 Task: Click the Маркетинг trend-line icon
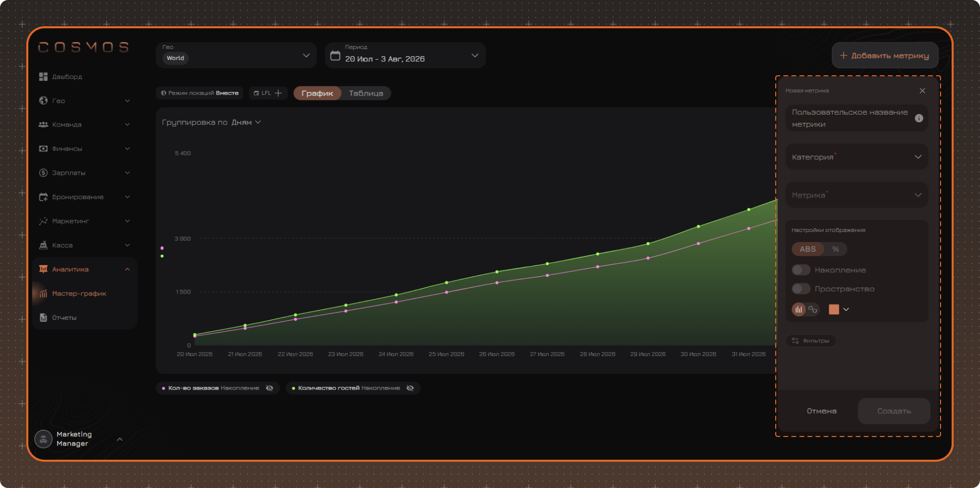click(x=43, y=221)
